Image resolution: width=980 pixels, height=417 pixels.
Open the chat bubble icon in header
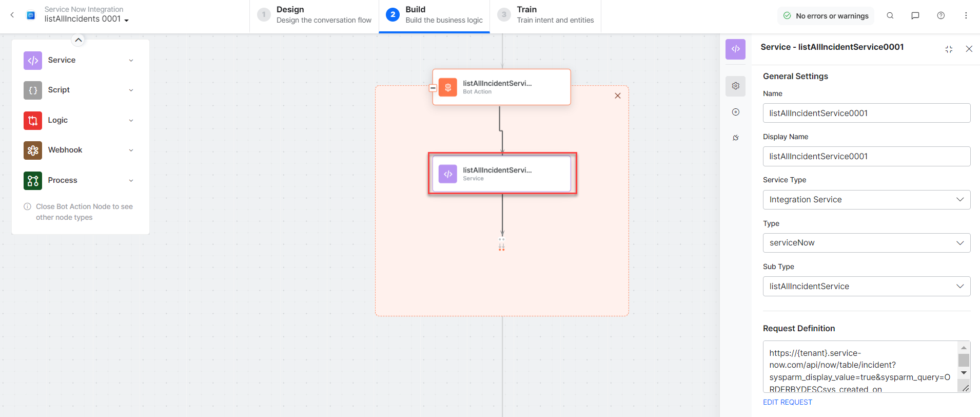tap(915, 16)
